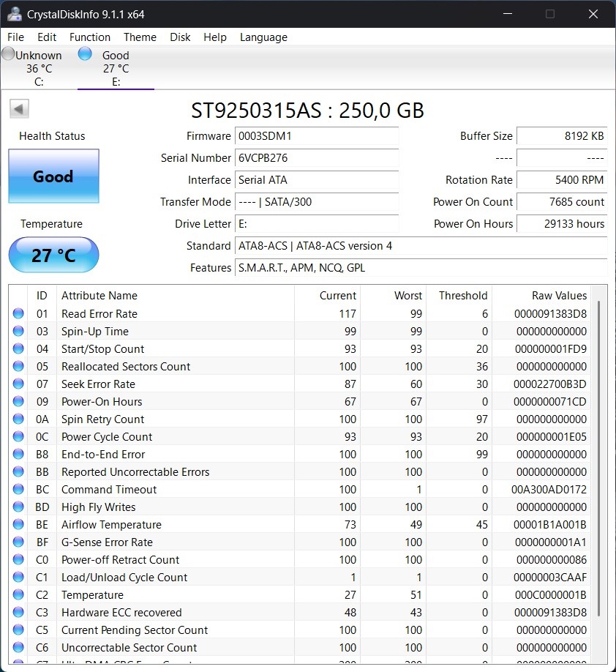Click blue indicator beside Power-On Hours attribute
The width and height of the screenshot is (616, 672).
click(18, 401)
